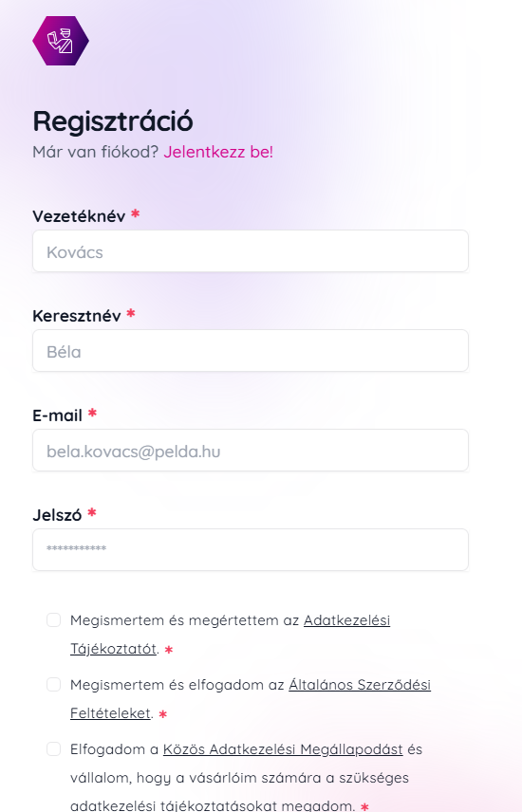The width and height of the screenshot is (522, 812).
Task: Click the 'Már van fiókod?' text
Action: tap(95, 152)
